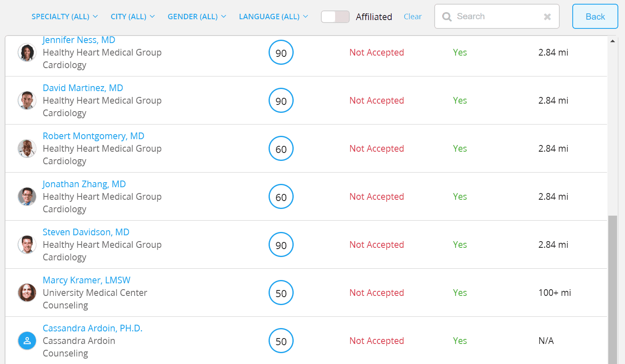Click Steven Davidson's avatar photo
Screen dimensions: 625x364
click(x=27, y=245)
